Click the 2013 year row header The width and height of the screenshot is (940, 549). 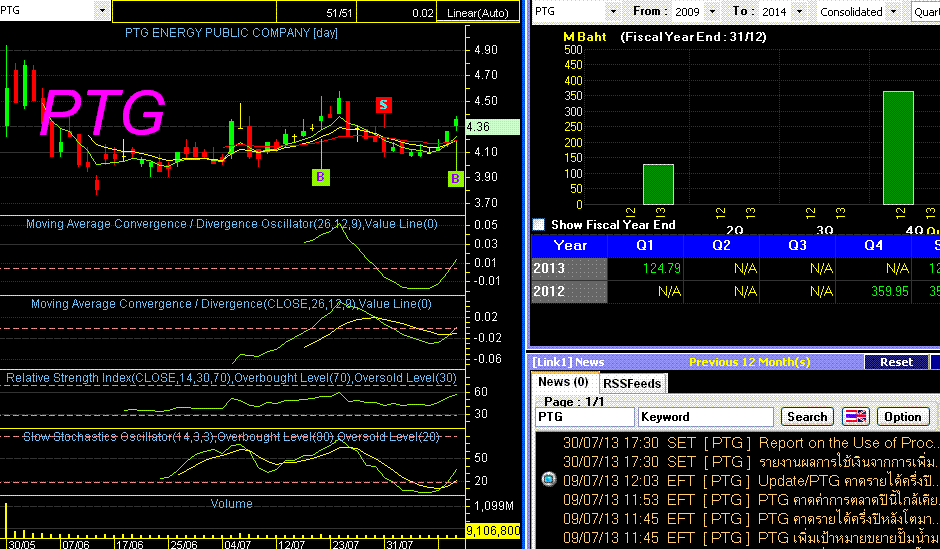tap(569, 269)
